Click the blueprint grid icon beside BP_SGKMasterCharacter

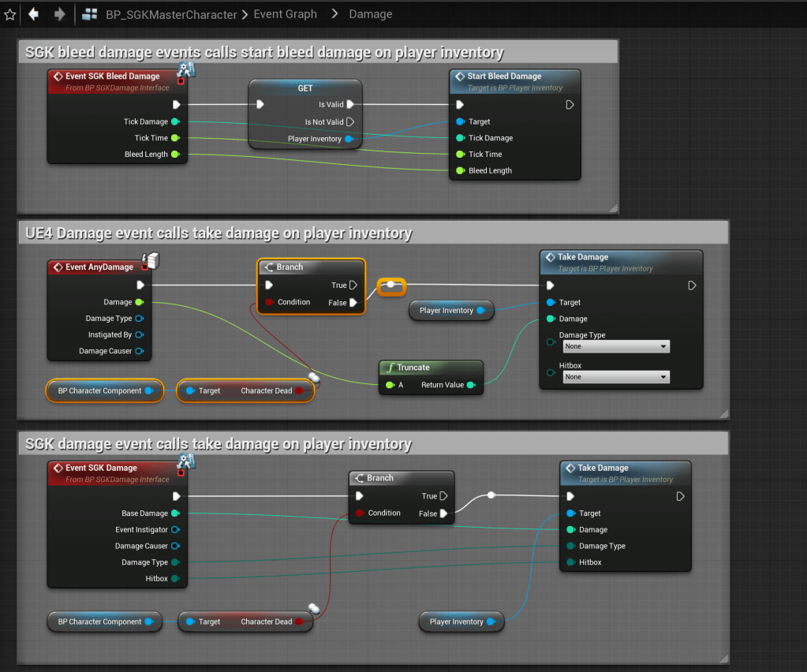pos(91,14)
